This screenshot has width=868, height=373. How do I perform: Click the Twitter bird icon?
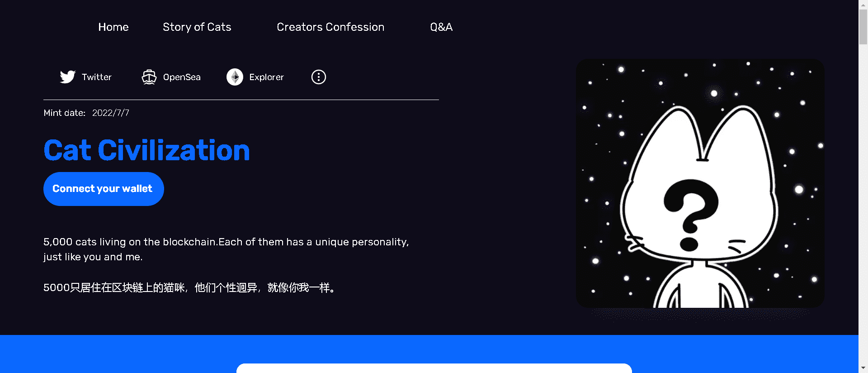click(68, 77)
